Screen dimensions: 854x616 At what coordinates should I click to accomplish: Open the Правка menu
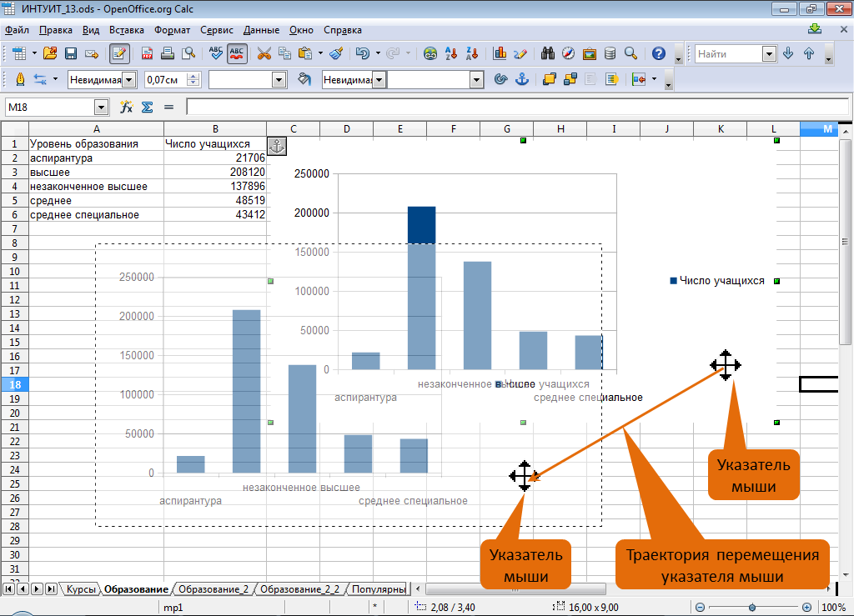56,30
